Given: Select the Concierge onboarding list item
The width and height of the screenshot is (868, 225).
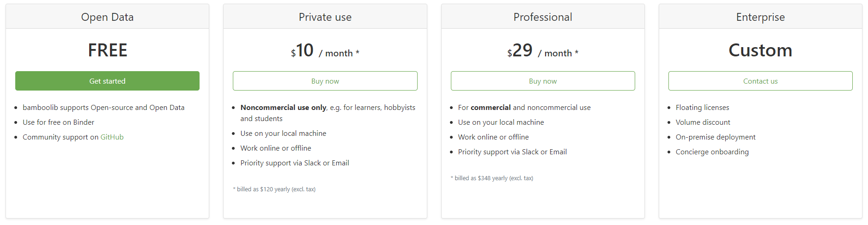Looking at the screenshot, I should (x=712, y=152).
